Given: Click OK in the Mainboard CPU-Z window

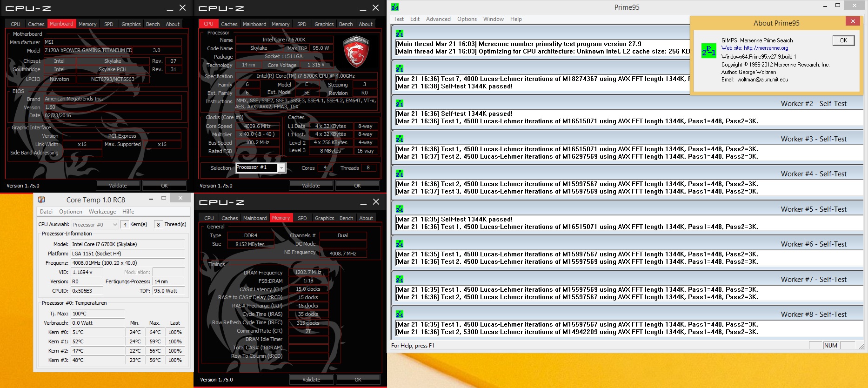Looking at the screenshot, I should [x=164, y=186].
